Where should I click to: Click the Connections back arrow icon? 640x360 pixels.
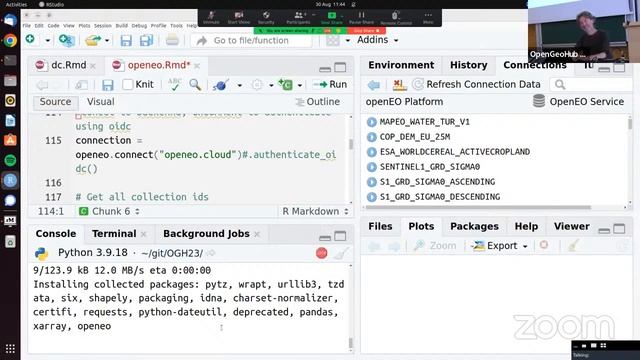(x=373, y=85)
